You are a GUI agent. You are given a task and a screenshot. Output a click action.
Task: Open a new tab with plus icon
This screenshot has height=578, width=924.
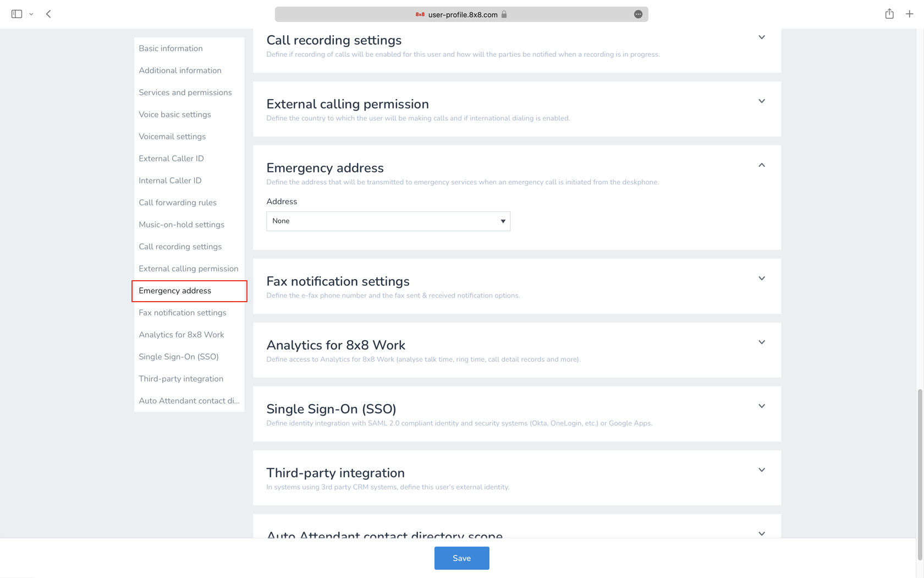(910, 14)
